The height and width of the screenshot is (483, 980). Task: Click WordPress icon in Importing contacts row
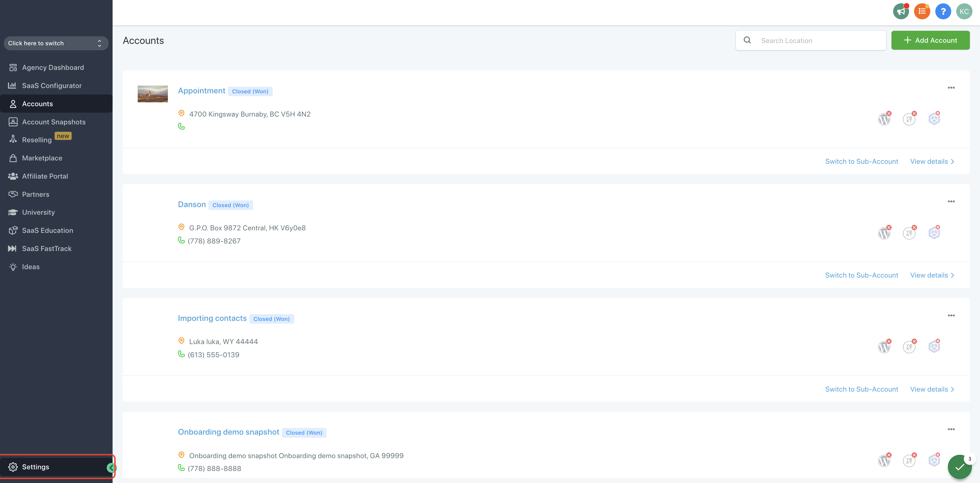pyautogui.click(x=884, y=347)
